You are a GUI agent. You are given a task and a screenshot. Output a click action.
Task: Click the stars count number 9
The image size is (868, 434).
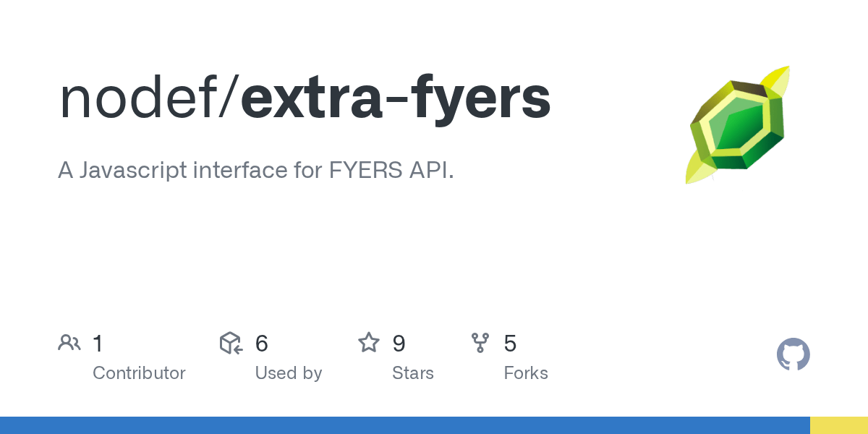click(399, 344)
